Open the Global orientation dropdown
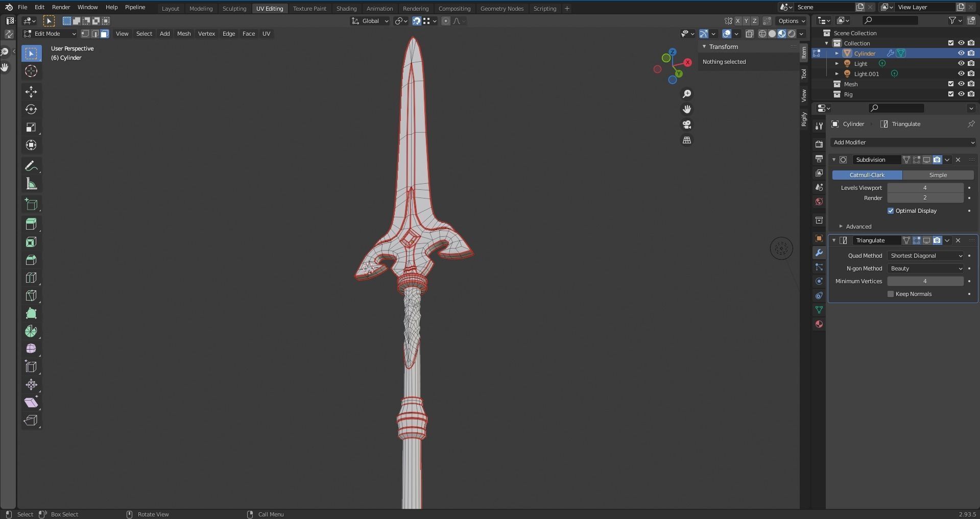The image size is (980, 519). tap(370, 21)
